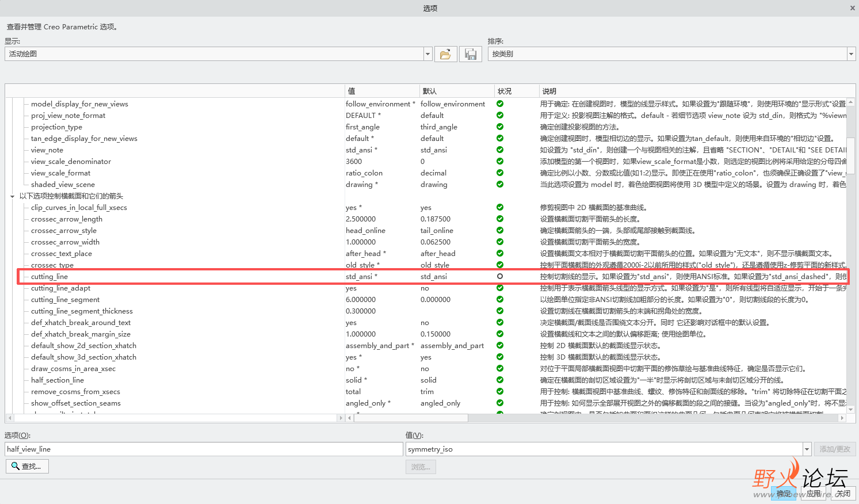Open the 值(V) dropdown near symmetry_iso

(x=807, y=449)
